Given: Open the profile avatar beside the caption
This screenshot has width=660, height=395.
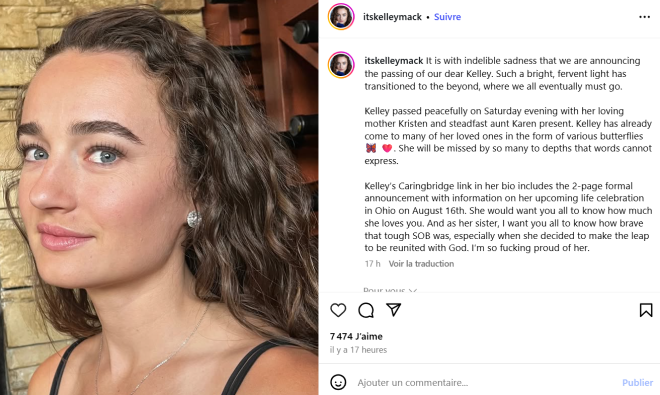Looking at the screenshot, I should coord(341,65).
